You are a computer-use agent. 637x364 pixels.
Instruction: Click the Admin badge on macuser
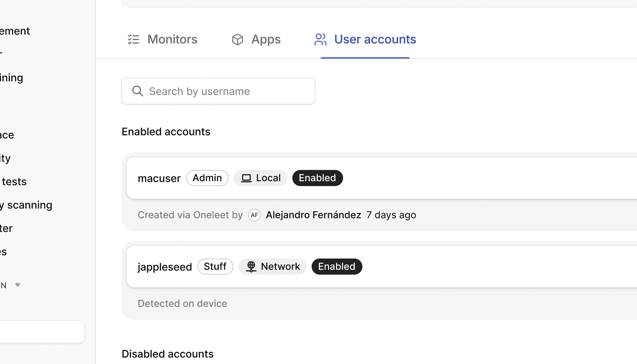(207, 178)
